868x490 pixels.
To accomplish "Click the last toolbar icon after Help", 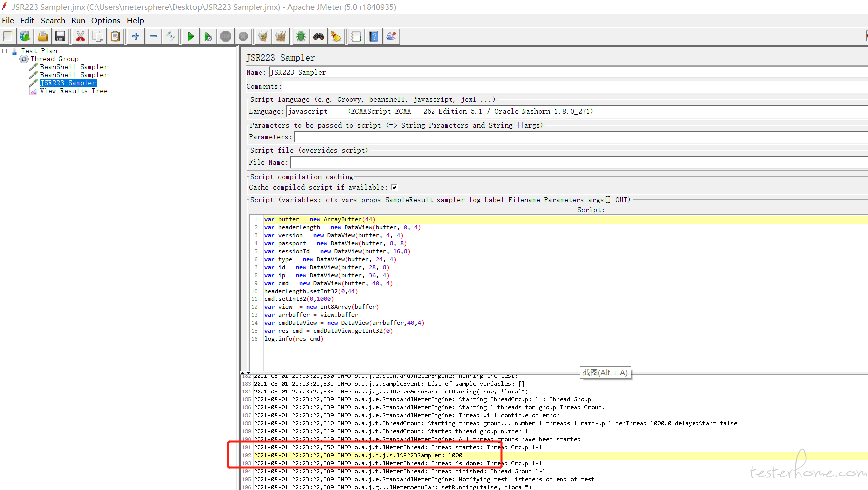I will click(x=391, y=36).
